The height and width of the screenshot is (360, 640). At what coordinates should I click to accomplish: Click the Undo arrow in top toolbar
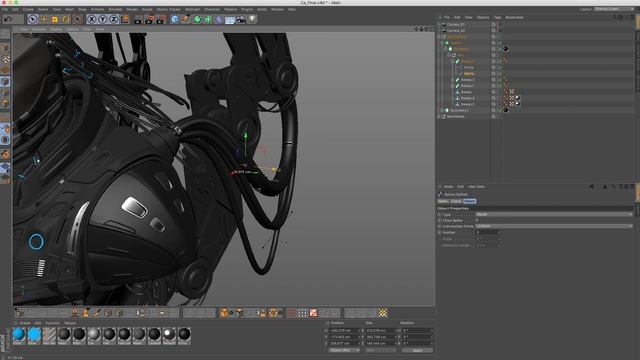(x=8, y=19)
